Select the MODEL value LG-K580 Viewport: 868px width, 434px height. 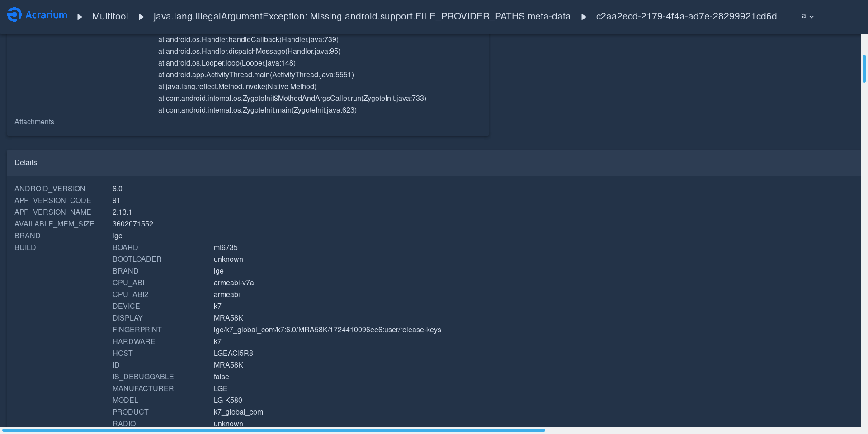(x=228, y=401)
